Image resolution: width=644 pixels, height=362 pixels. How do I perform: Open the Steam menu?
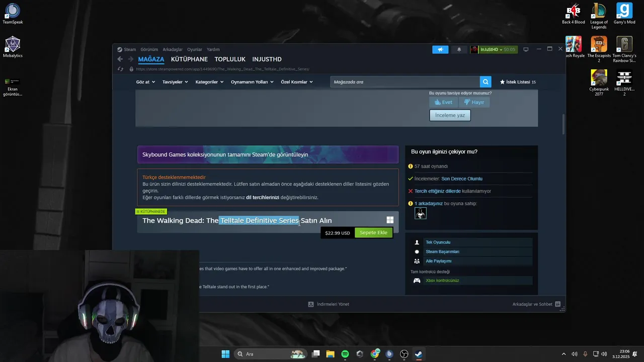tap(130, 49)
